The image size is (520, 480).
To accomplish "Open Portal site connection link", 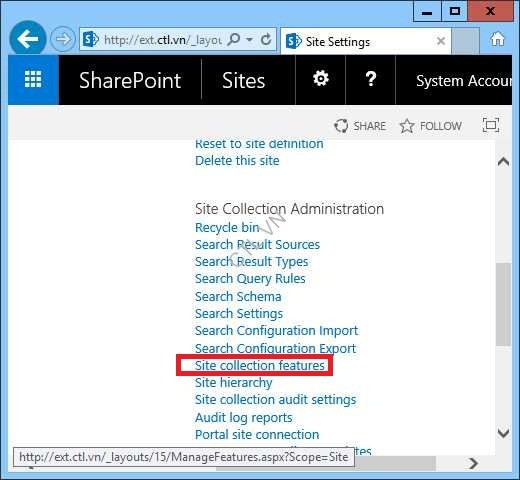I will click(x=257, y=435).
